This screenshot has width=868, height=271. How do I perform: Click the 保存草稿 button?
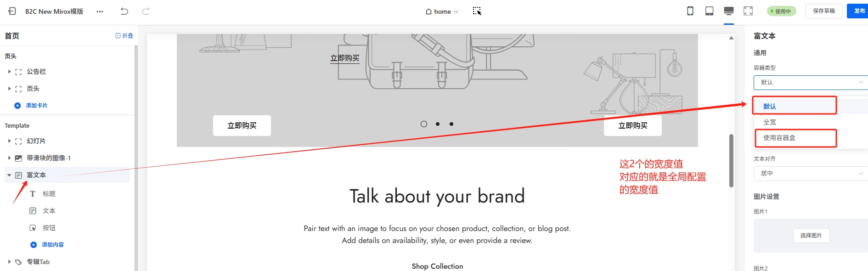823,11
